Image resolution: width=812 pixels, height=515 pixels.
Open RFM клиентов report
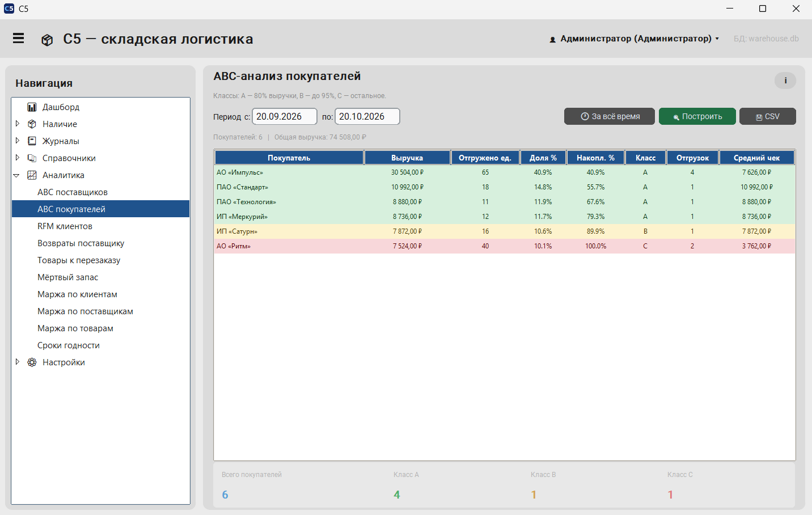pyautogui.click(x=65, y=226)
